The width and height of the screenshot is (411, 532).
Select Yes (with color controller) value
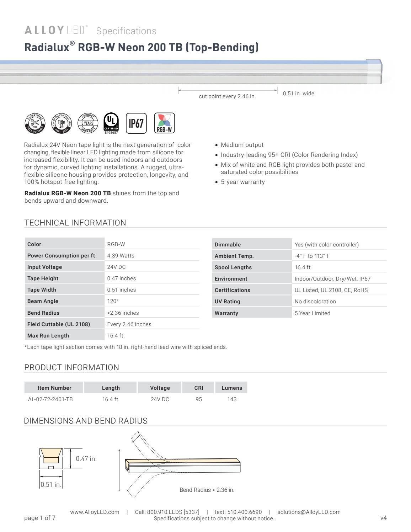click(327, 245)
